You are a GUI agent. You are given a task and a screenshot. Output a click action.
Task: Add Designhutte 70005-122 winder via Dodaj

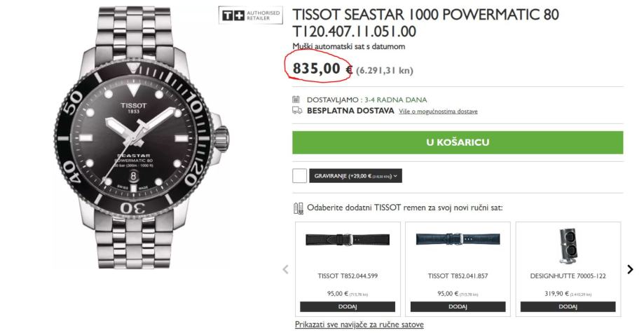coord(568,306)
